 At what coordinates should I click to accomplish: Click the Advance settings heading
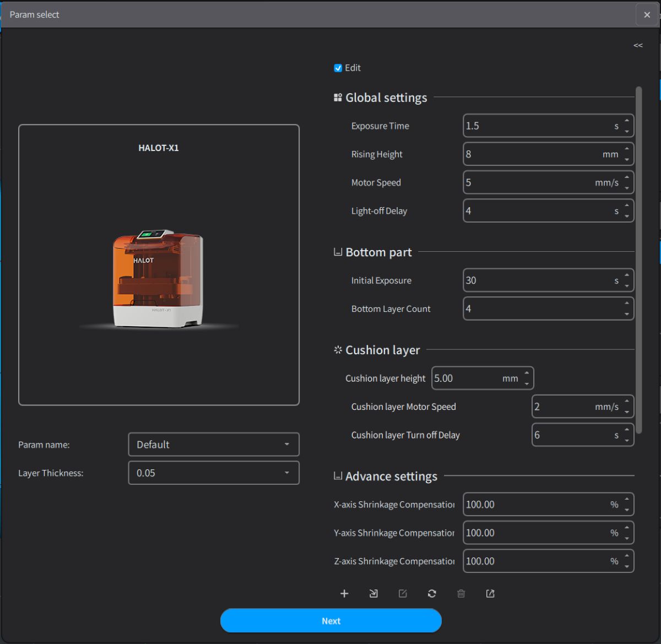point(391,477)
